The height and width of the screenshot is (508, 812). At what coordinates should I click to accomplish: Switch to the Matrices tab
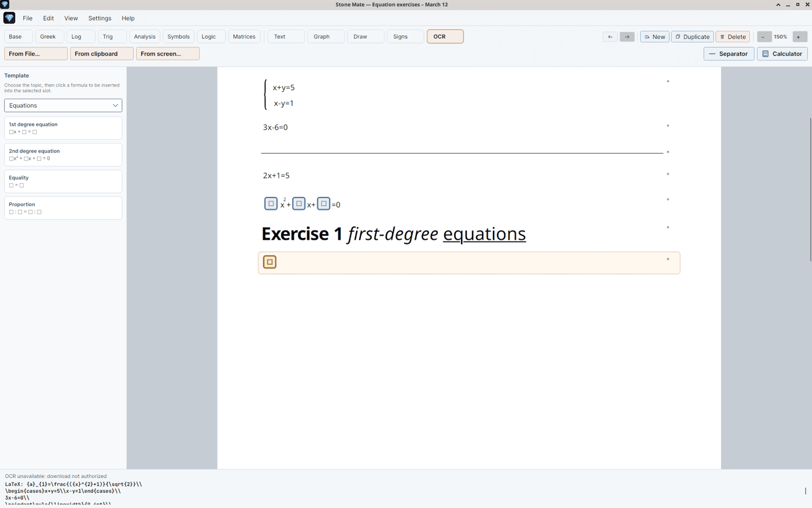(244, 37)
